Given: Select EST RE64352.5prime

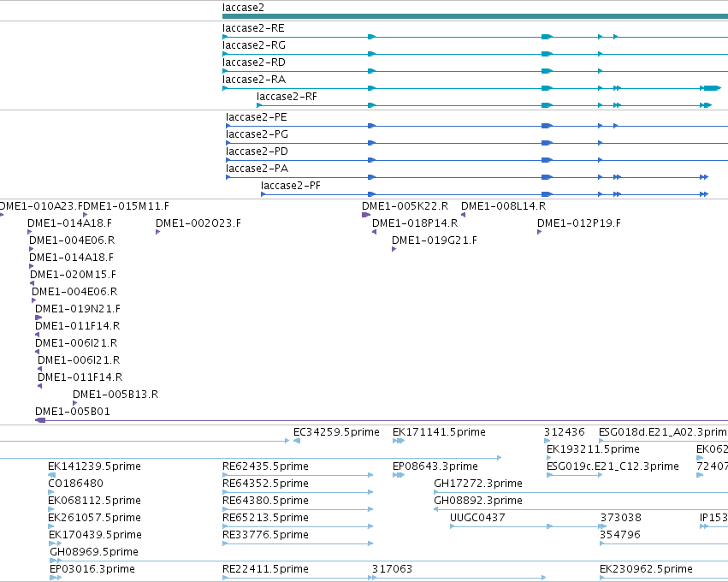Looking at the screenshot, I should [265, 484].
